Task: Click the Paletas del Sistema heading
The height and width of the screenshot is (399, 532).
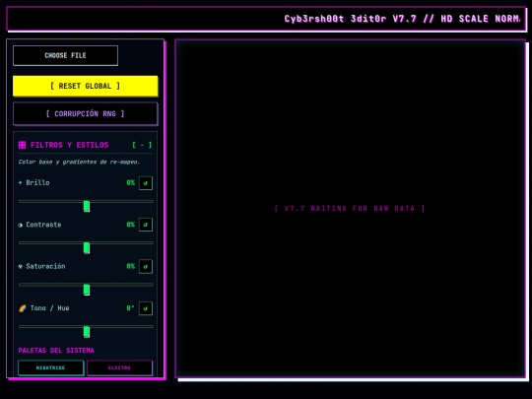Action: pyautogui.click(x=56, y=350)
